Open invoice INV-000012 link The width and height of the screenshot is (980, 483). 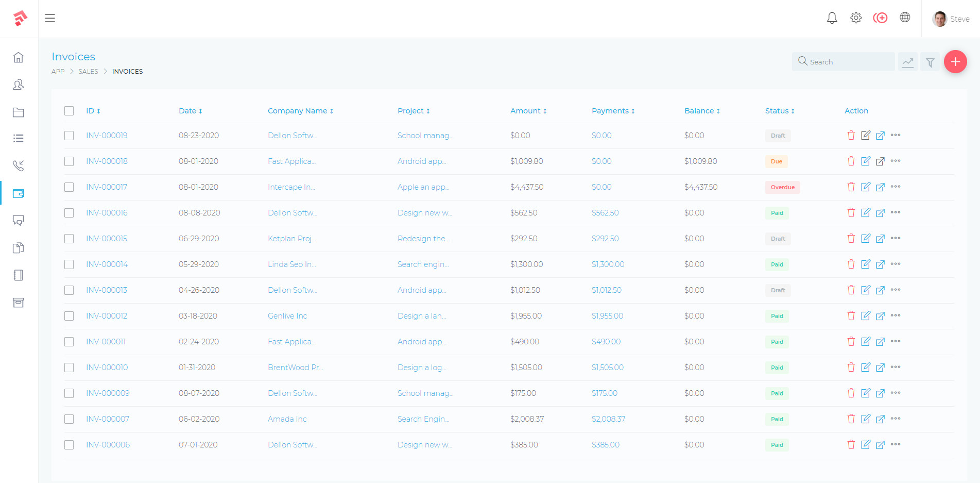(107, 315)
